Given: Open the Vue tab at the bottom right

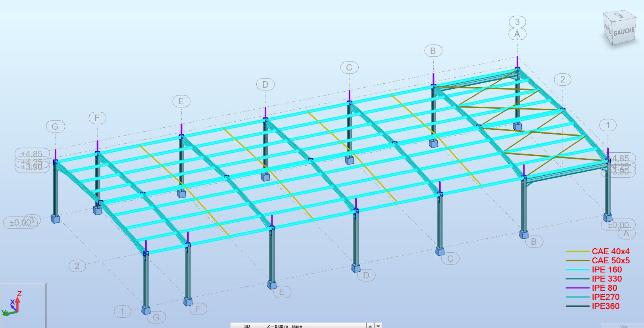Looking at the screenshot, I should click(x=623, y=326).
